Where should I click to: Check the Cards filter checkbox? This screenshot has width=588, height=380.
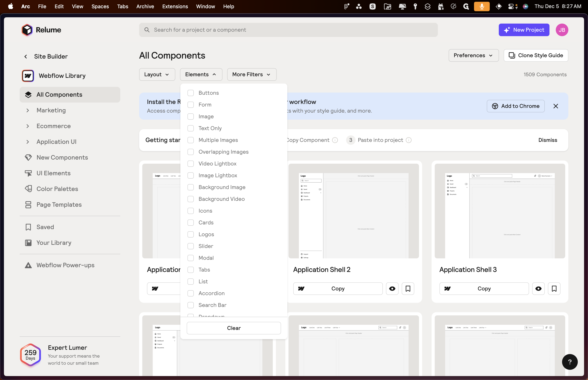(x=190, y=223)
